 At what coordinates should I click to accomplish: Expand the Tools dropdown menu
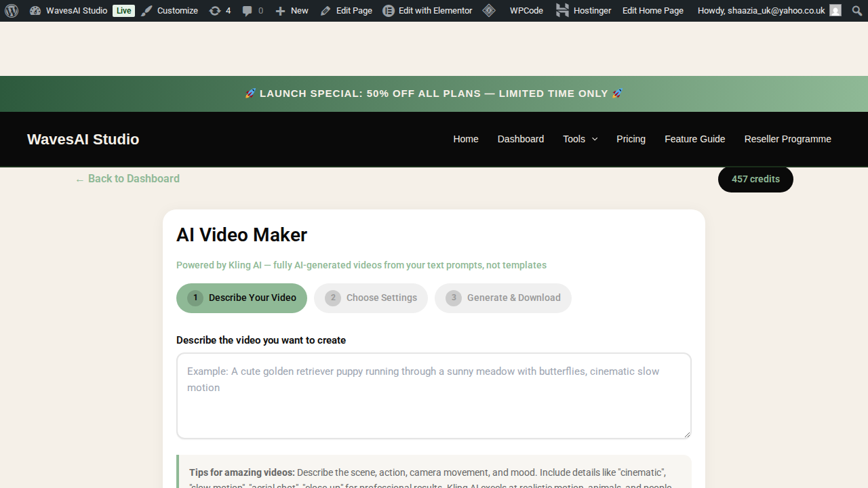point(580,139)
